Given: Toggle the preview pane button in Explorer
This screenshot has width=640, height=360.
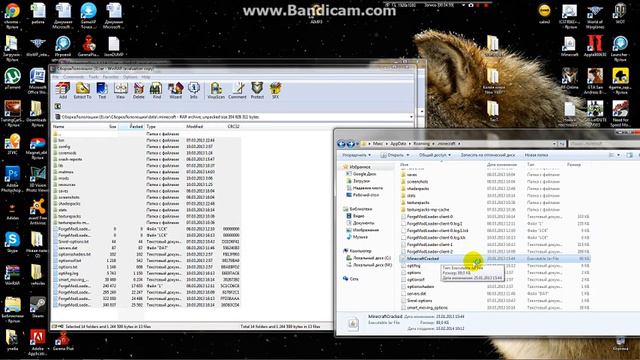Looking at the screenshot, I should click(629, 155).
